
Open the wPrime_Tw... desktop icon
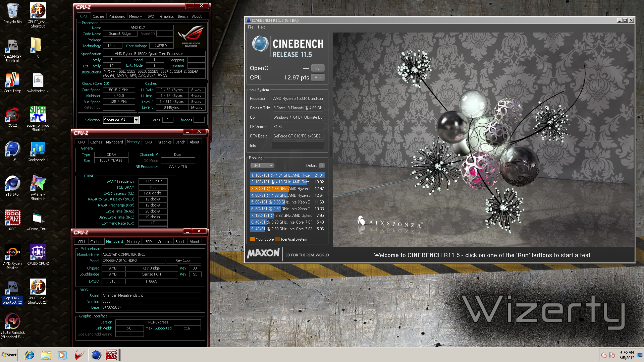[38, 221]
